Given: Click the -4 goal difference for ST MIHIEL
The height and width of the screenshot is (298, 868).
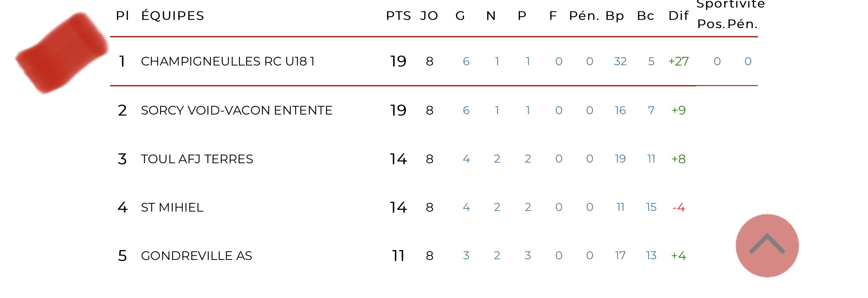Looking at the screenshot, I should coord(678,207).
